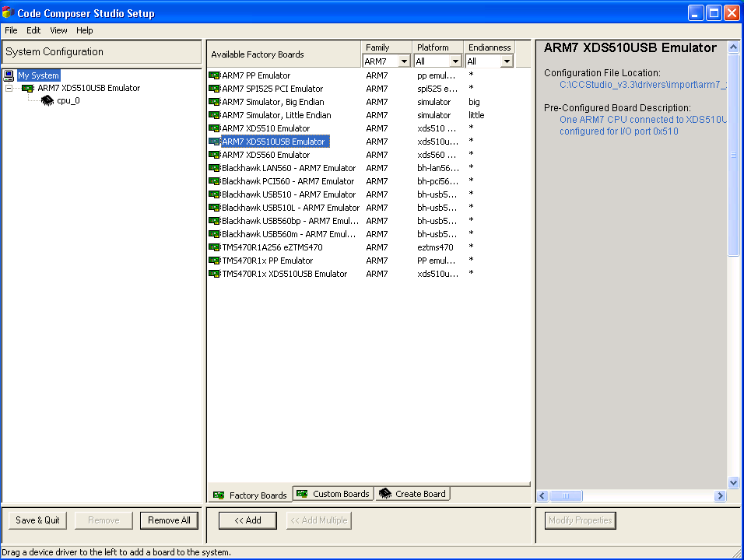Select cpu_0 in the system tree
This screenshot has width=744, height=560.
(x=68, y=100)
